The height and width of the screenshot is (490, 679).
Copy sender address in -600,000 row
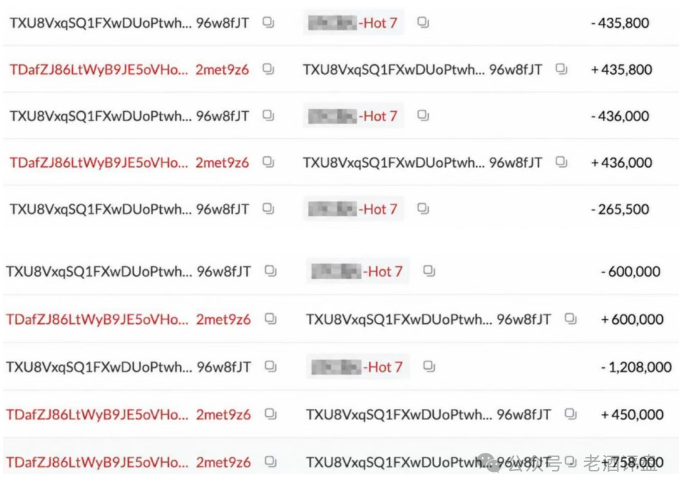[x=271, y=271]
